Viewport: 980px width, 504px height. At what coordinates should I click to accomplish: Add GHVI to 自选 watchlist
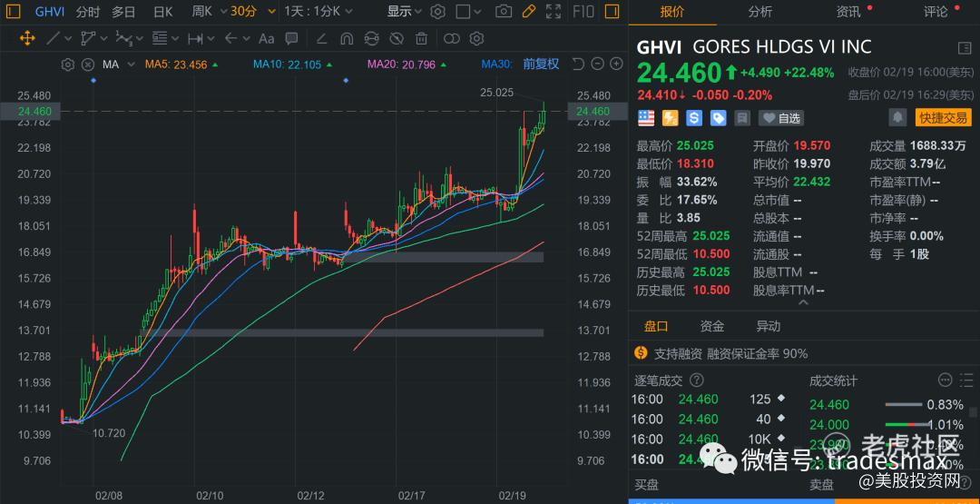pos(781,117)
